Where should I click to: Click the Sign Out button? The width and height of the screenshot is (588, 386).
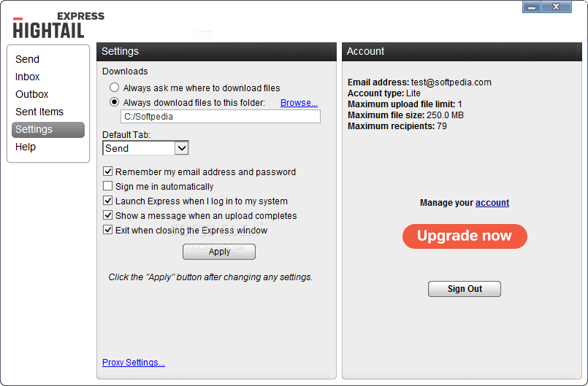pyautogui.click(x=465, y=289)
